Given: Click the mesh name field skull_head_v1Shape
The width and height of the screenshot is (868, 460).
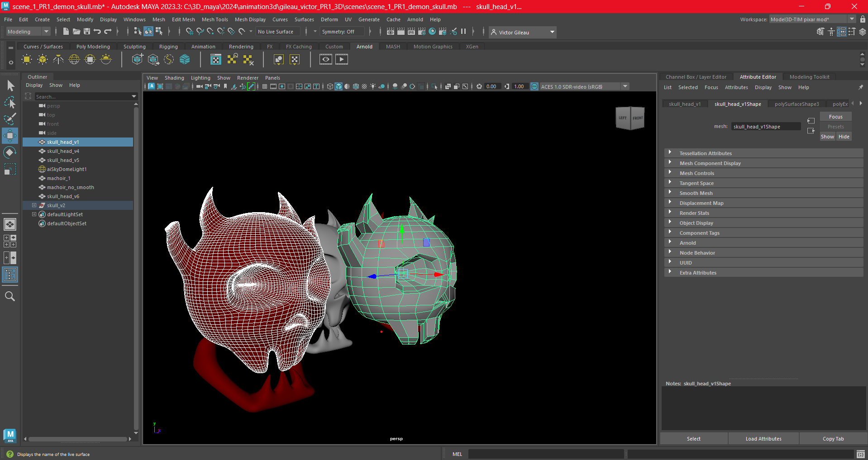Looking at the screenshot, I should pos(766,127).
